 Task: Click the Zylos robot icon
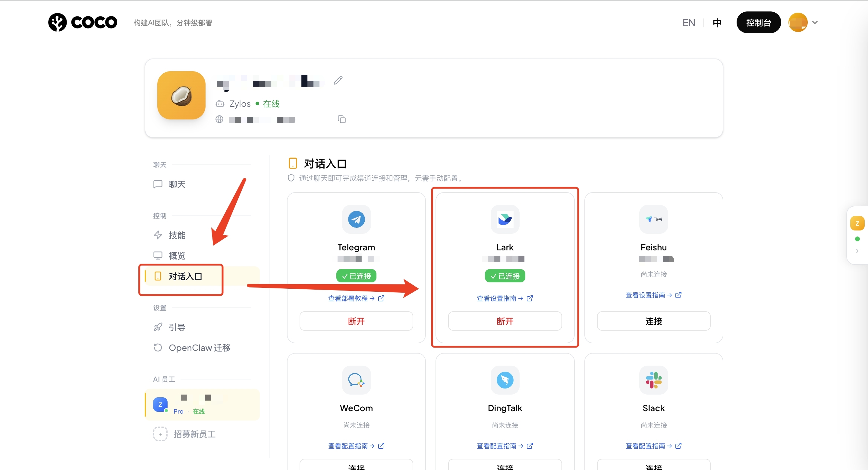220,104
